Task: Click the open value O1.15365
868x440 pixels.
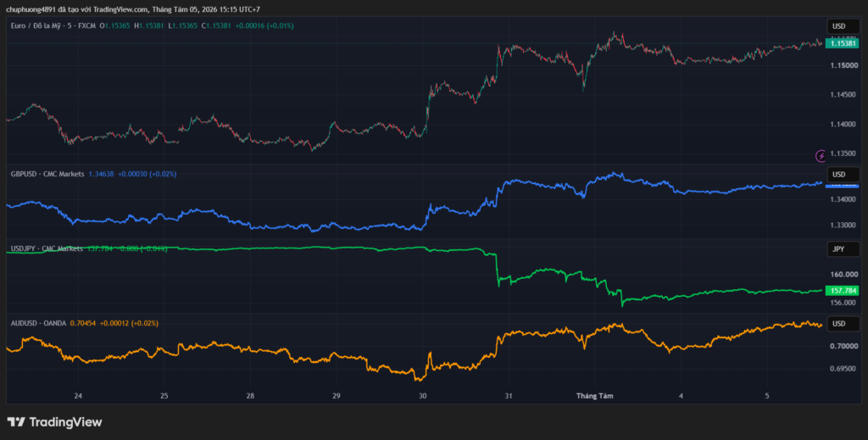Action: (x=114, y=25)
